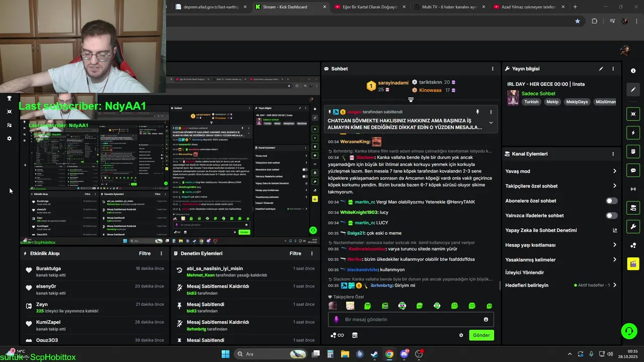This screenshot has width=644, height=362.
Task: Open Windows Start menu
Action: click(225, 354)
